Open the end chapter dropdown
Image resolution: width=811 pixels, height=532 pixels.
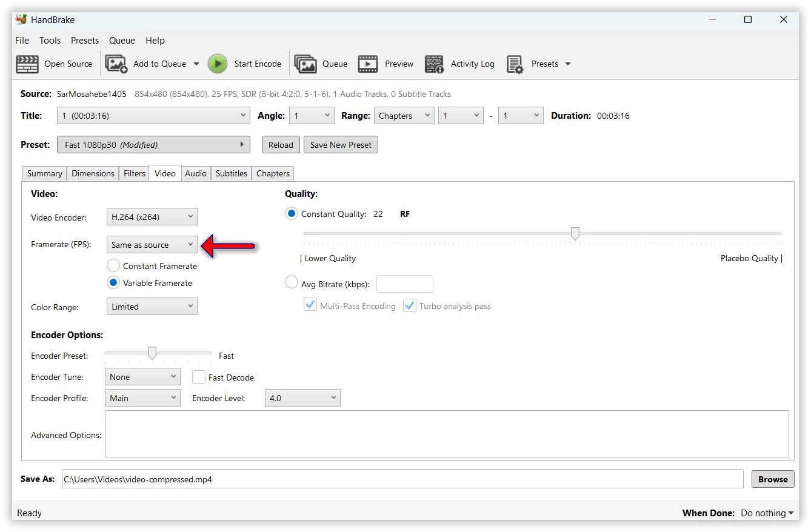coord(521,116)
